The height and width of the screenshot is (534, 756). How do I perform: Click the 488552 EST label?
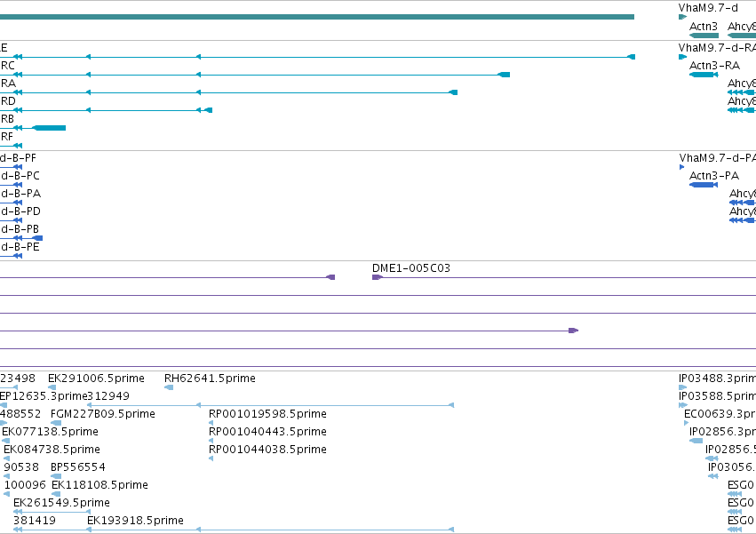coord(20,414)
